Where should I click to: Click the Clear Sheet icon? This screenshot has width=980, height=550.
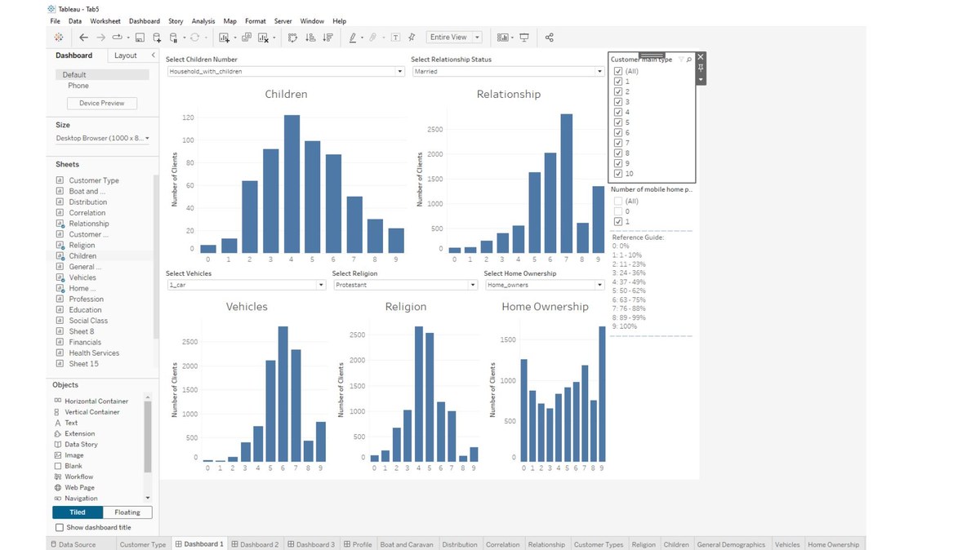(x=263, y=38)
